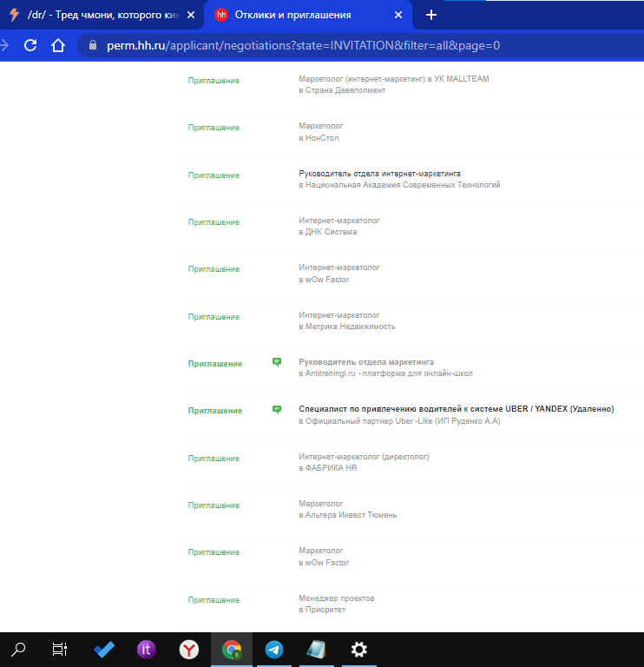
Task: Click Приглашение status for ФАБРИКА HR row
Action: pyautogui.click(x=214, y=459)
